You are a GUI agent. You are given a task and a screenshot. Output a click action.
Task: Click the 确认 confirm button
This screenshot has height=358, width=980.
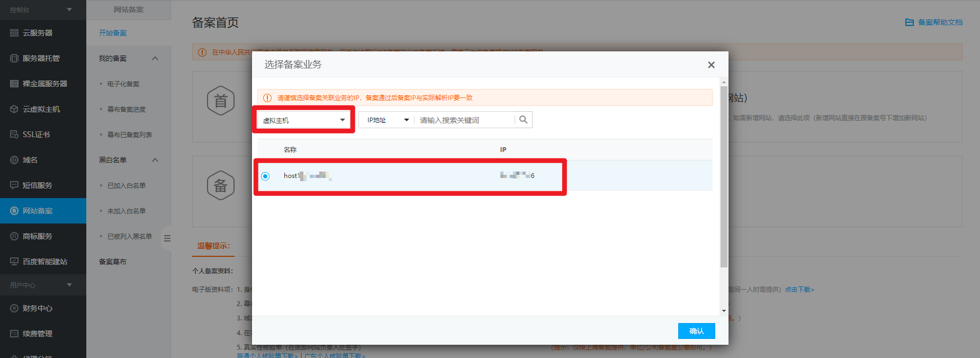coord(696,331)
